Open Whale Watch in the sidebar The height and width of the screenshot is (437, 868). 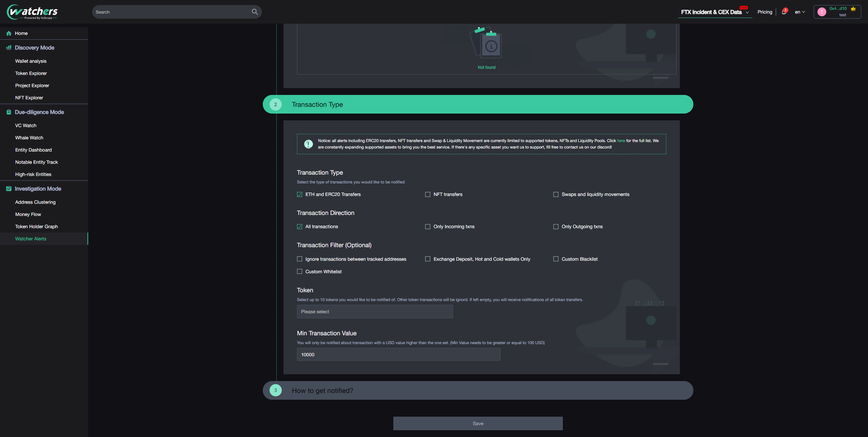(29, 138)
